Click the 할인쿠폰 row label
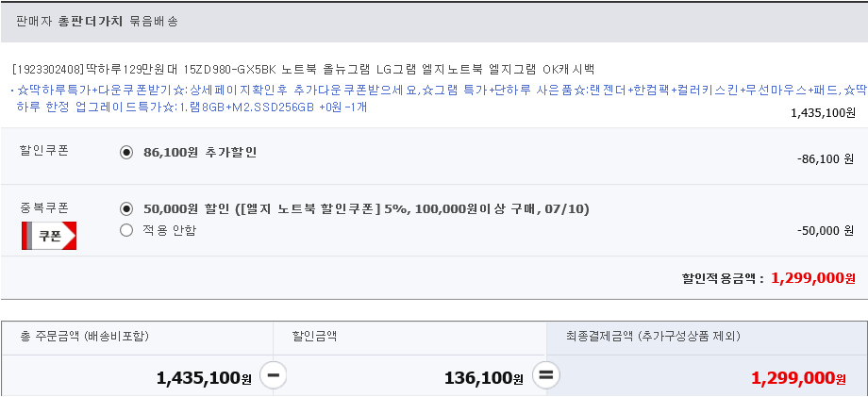 [43, 150]
